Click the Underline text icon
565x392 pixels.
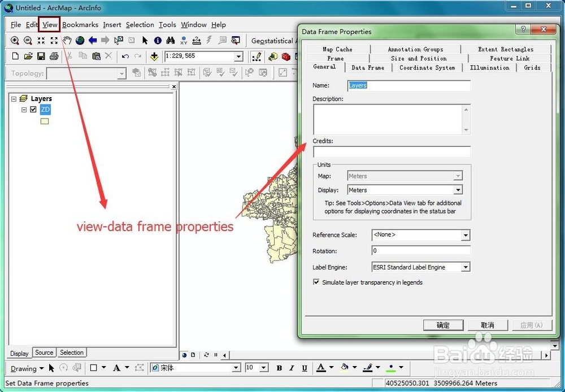305,368
